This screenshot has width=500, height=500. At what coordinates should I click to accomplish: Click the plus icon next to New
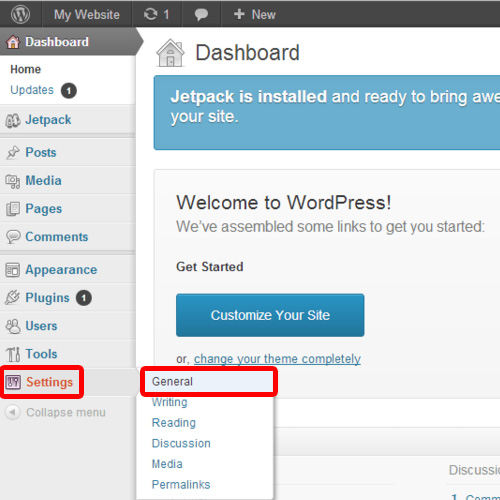click(239, 14)
